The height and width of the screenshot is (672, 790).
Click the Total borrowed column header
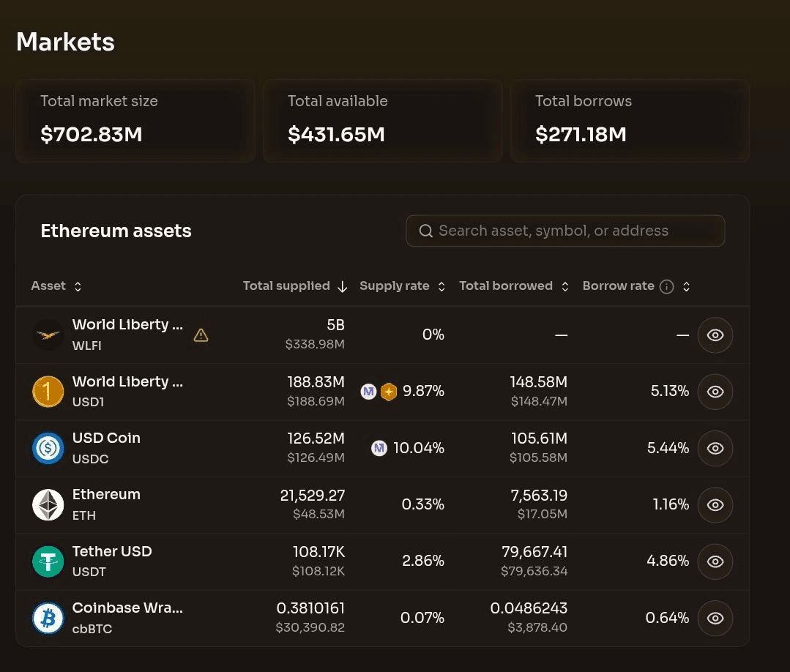(506, 285)
